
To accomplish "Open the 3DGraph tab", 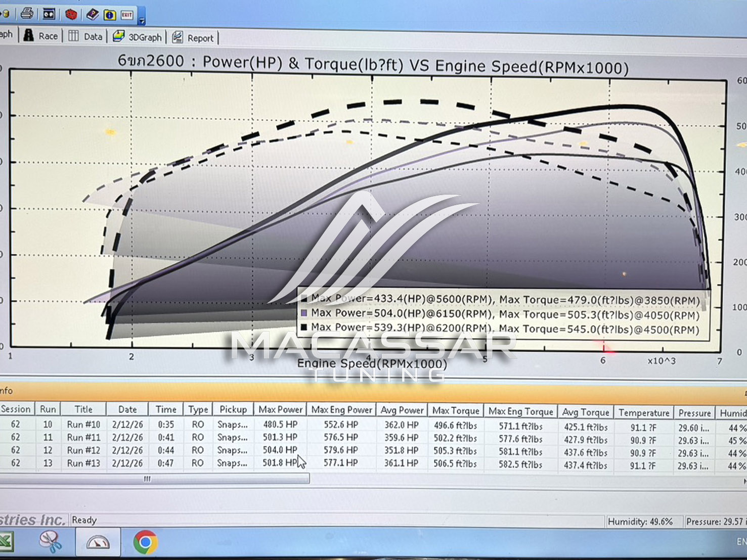I will 138,36.
